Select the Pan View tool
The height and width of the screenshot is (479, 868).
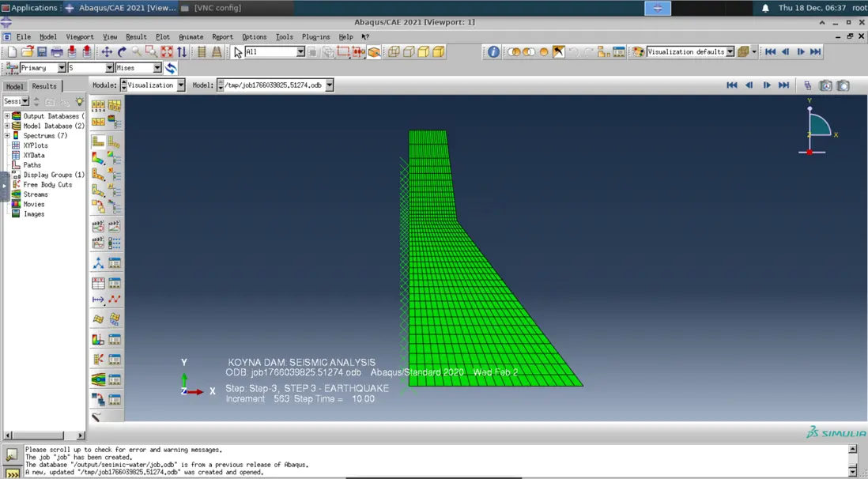click(x=107, y=52)
